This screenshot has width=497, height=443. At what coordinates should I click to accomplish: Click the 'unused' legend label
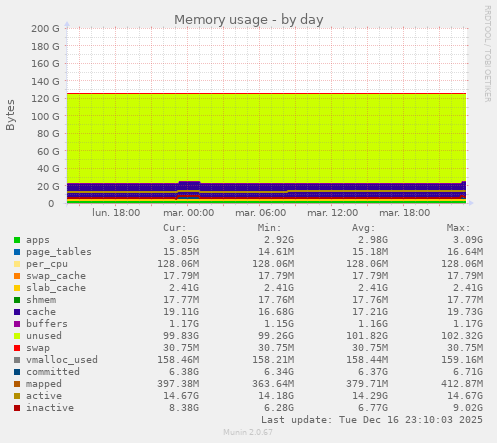coord(44,336)
